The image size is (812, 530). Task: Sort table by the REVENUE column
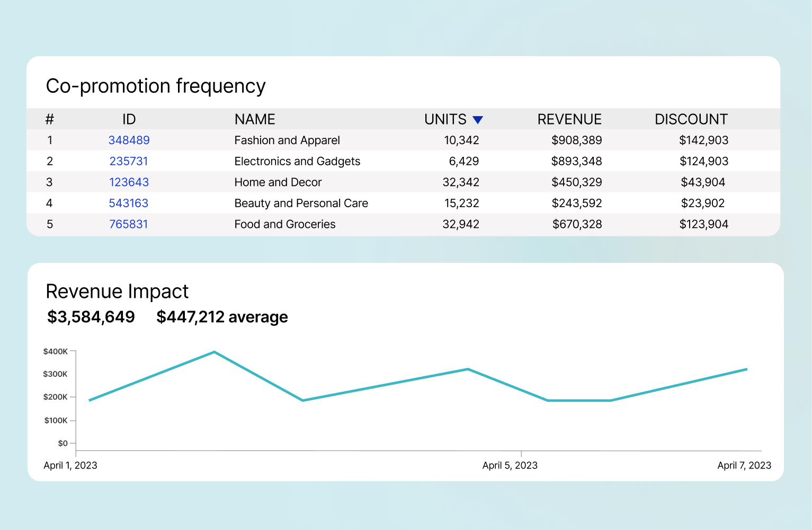click(x=569, y=119)
